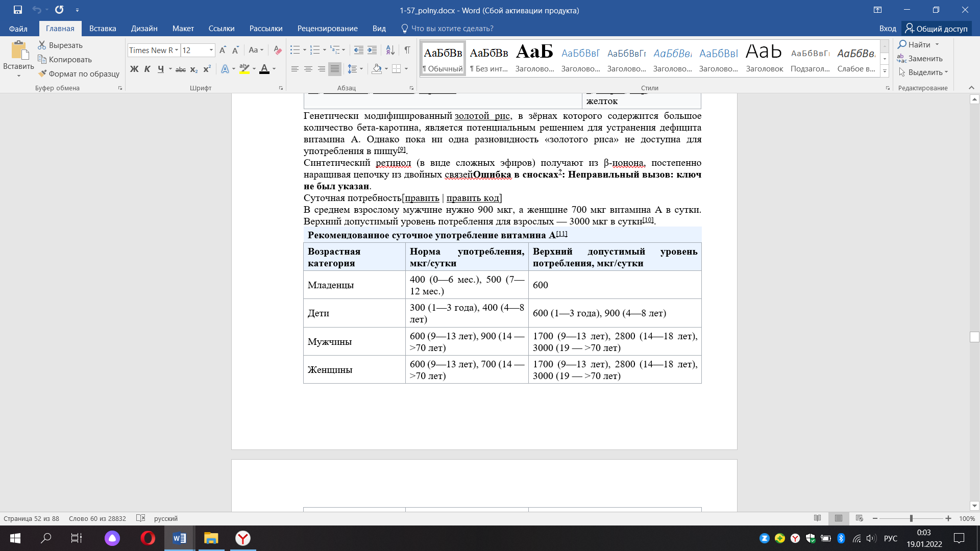Switch to the Вид tab
Viewport: 980px width, 551px height.
[x=379, y=29]
